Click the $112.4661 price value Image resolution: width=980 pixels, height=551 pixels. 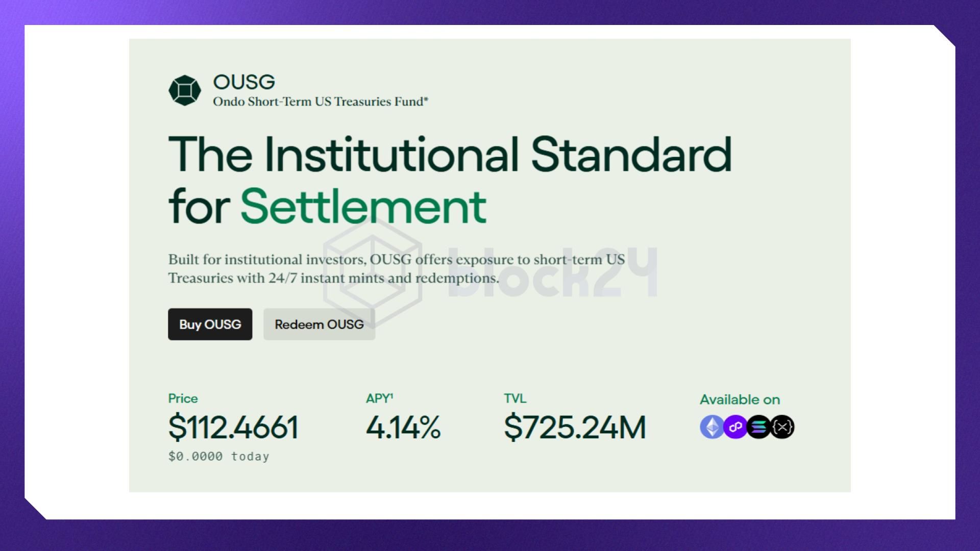(233, 427)
